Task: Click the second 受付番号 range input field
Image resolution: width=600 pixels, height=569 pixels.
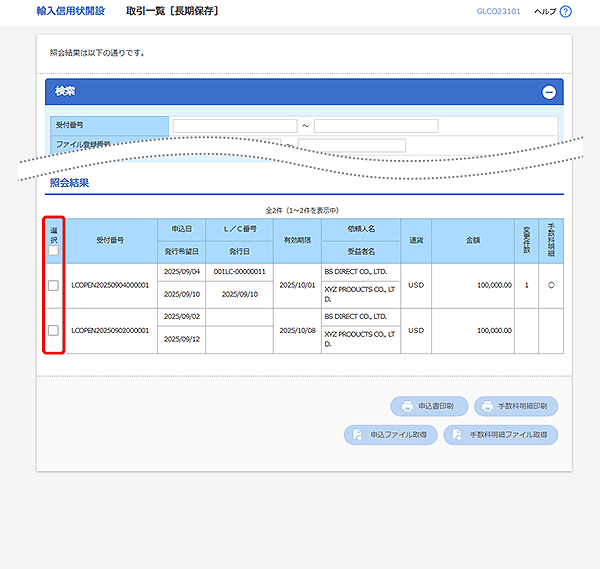Action: pyautogui.click(x=376, y=126)
